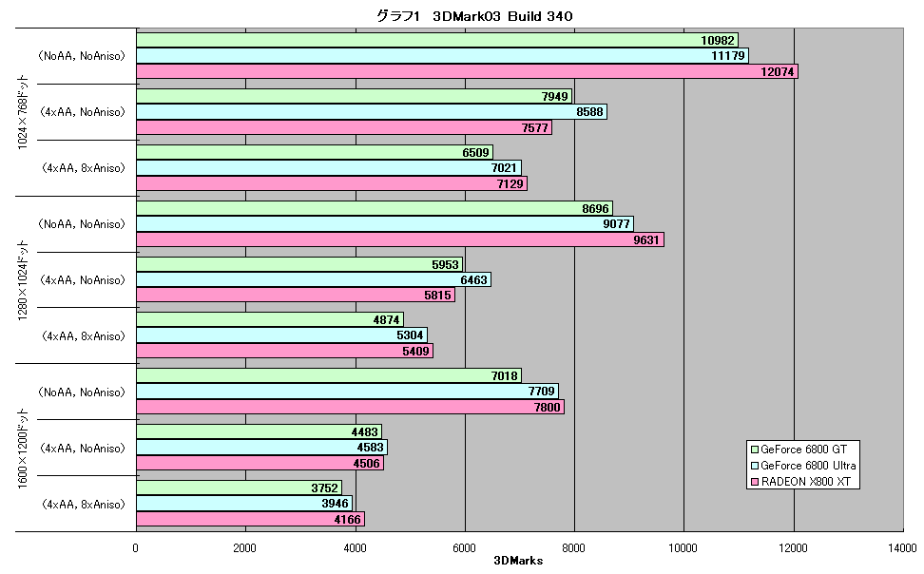Click the '12000' axis tick label
Viewport: 924px width, 574px height.
click(793, 547)
